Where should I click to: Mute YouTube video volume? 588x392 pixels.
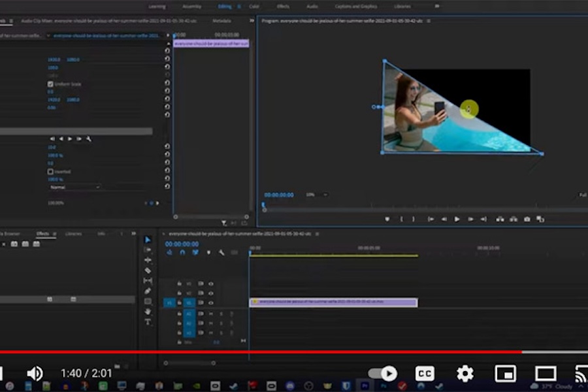(x=35, y=373)
